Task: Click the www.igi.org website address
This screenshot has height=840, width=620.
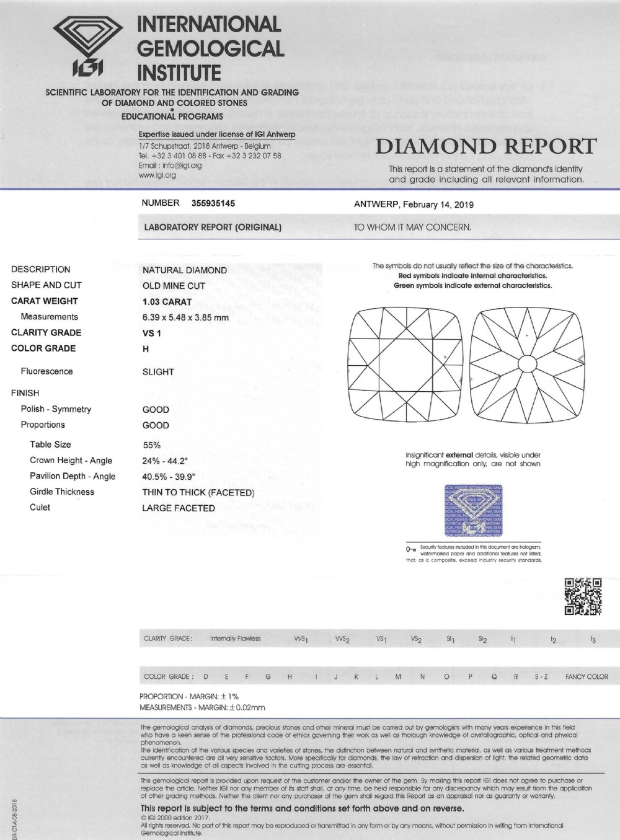Action: (x=157, y=175)
